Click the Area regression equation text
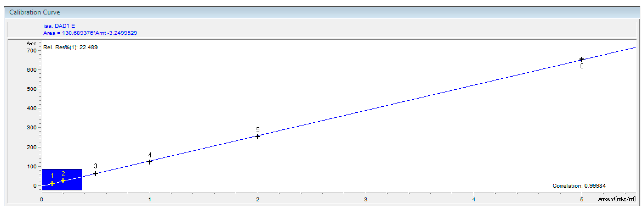Screen dimensions: 644x210 click(x=90, y=33)
